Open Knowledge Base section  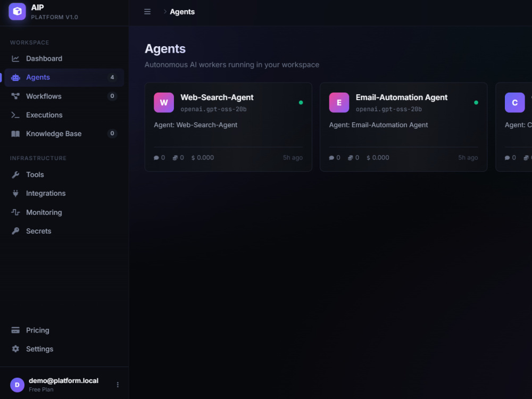(x=64, y=134)
